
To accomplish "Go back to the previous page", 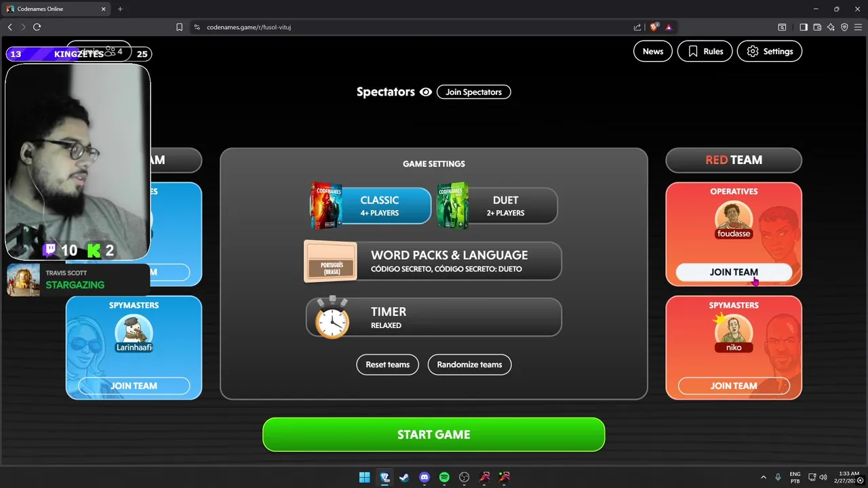I will tap(9, 27).
